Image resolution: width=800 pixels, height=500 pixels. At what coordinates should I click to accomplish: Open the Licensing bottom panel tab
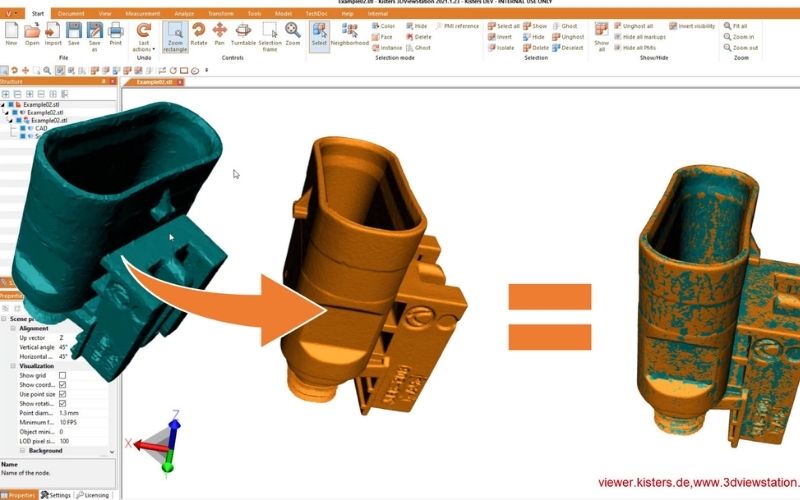click(92, 495)
